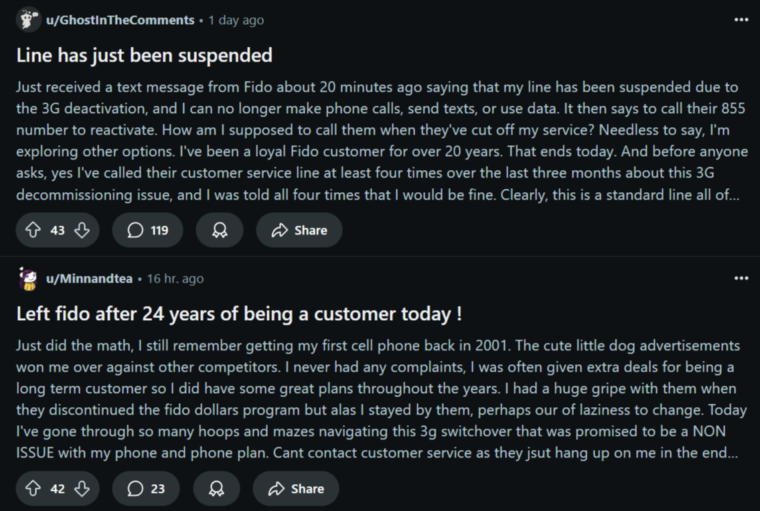
Task: Open the 119 comments on the suspended line post
Action: [147, 230]
